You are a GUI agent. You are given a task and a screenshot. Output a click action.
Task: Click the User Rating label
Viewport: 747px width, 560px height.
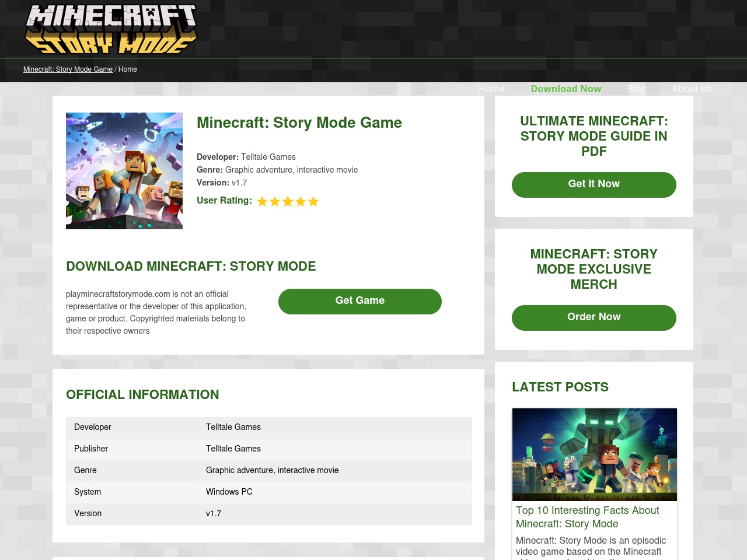click(224, 201)
